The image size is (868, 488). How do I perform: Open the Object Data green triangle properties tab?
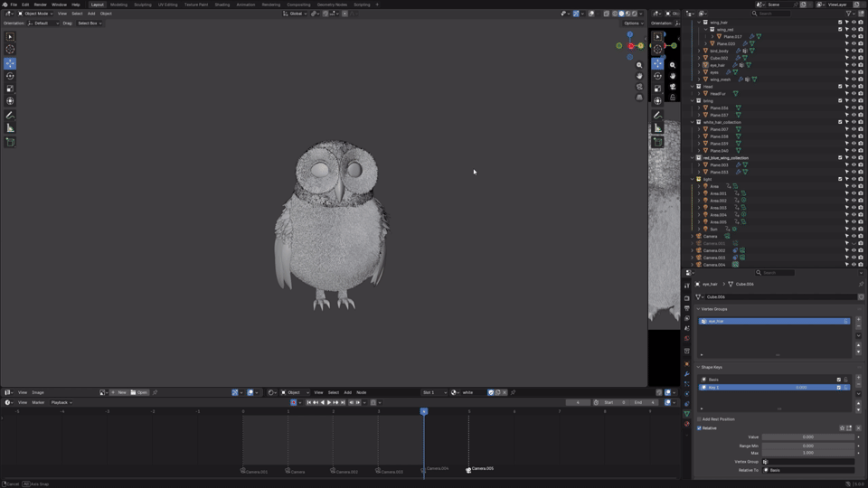pos(687,414)
